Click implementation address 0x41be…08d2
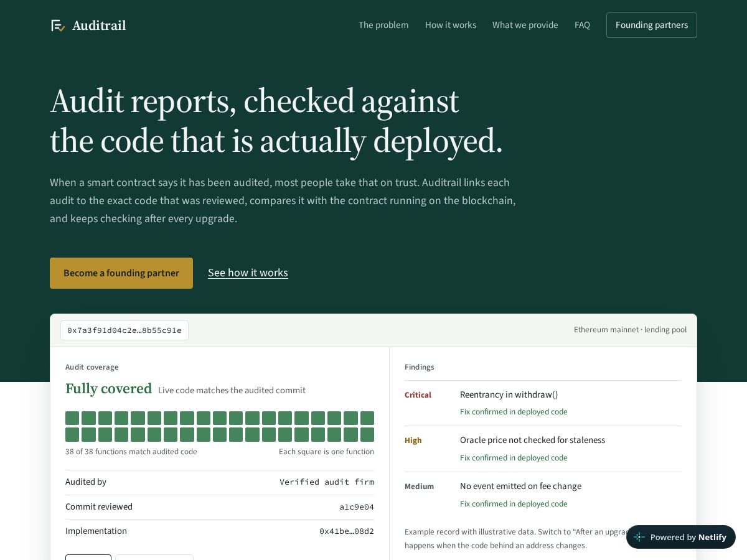747x560 pixels. 347,531
